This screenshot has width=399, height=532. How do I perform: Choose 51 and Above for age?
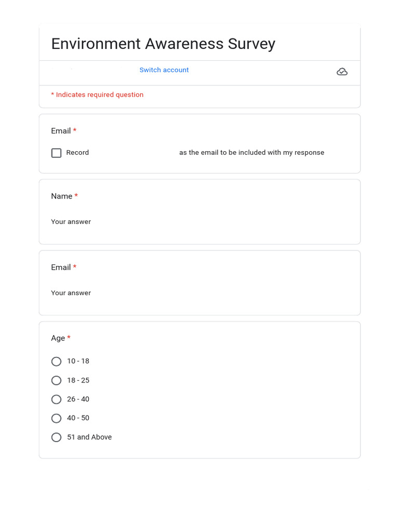click(x=57, y=437)
